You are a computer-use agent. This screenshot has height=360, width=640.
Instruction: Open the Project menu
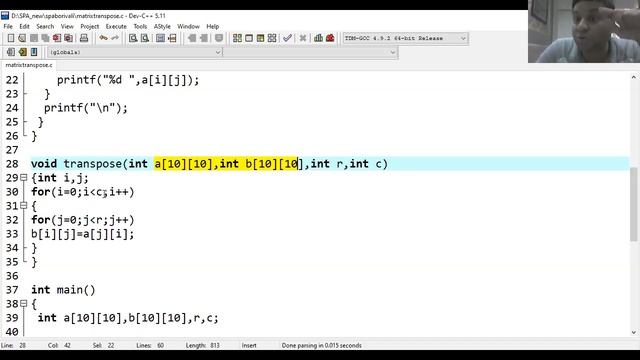pyautogui.click(x=89, y=27)
